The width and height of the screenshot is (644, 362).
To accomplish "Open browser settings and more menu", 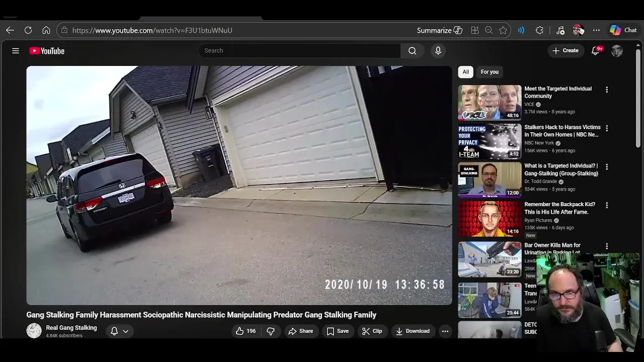I will click(x=596, y=30).
